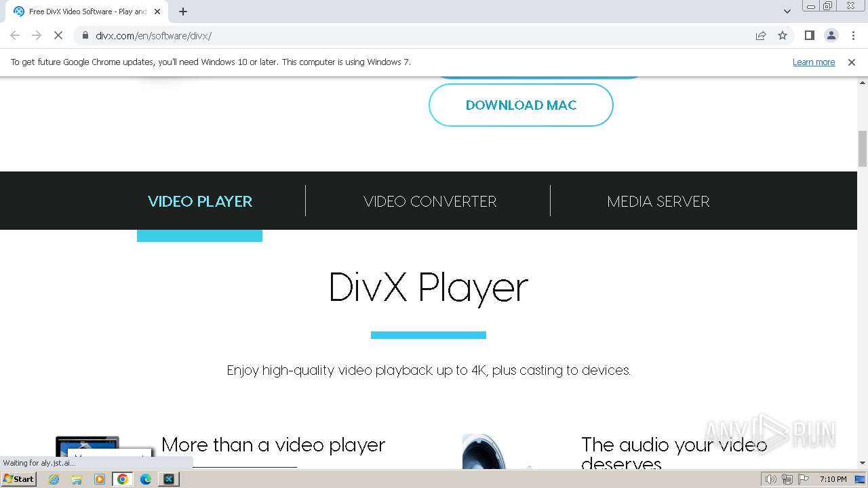Image resolution: width=868 pixels, height=488 pixels.
Task: Open Chrome profile menu
Action: [831, 35]
